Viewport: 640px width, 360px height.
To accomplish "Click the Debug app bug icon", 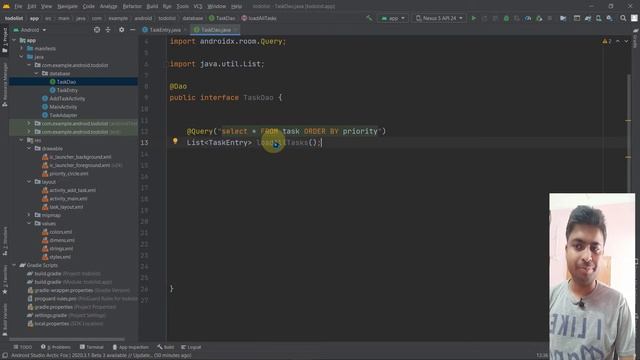I will (x=506, y=18).
